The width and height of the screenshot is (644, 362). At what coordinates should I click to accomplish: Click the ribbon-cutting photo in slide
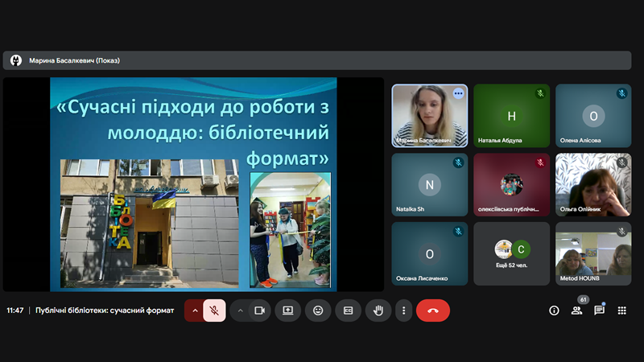click(x=291, y=230)
